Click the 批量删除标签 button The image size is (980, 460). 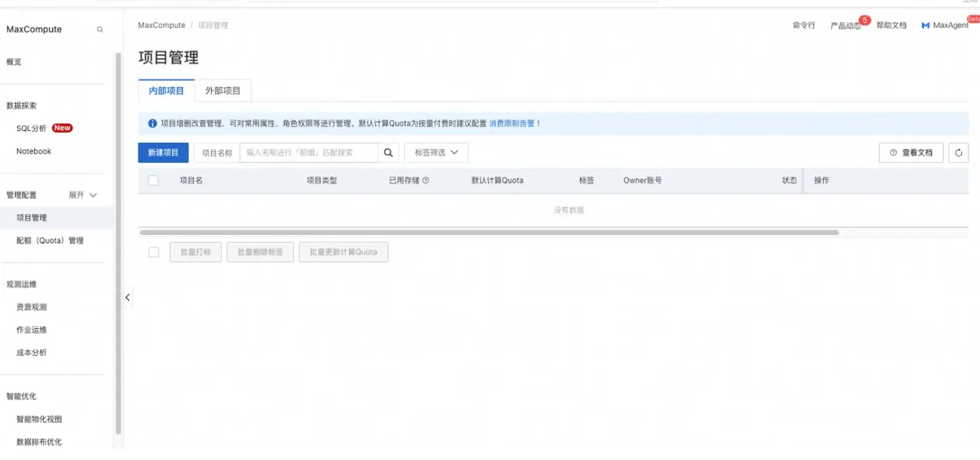260,252
